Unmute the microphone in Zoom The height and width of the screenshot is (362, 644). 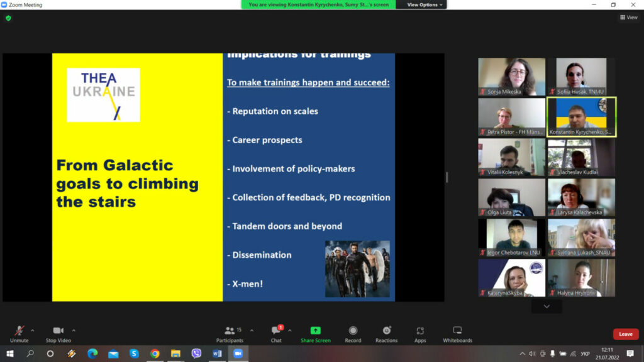click(x=19, y=331)
